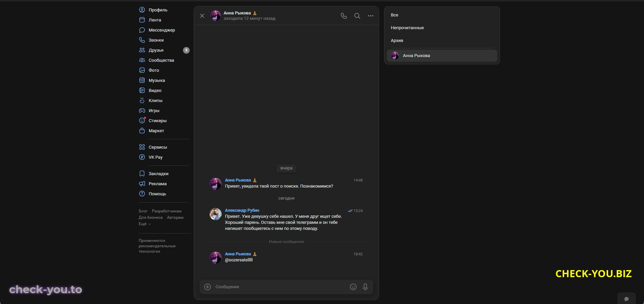The height and width of the screenshot is (304, 644).
Task: Click the attachment plus icon
Action: tap(208, 287)
